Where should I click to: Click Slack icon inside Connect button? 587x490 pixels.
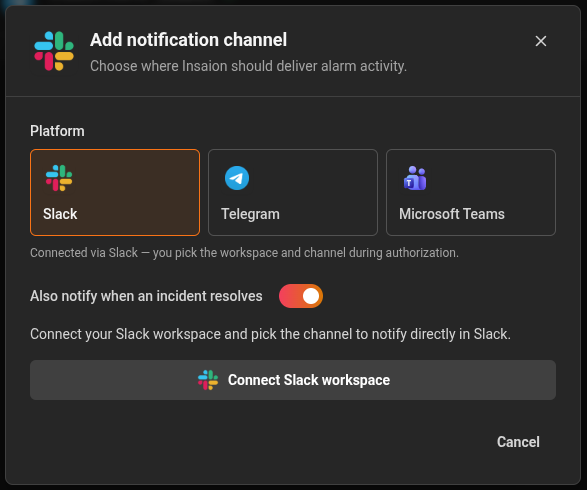[x=208, y=380]
